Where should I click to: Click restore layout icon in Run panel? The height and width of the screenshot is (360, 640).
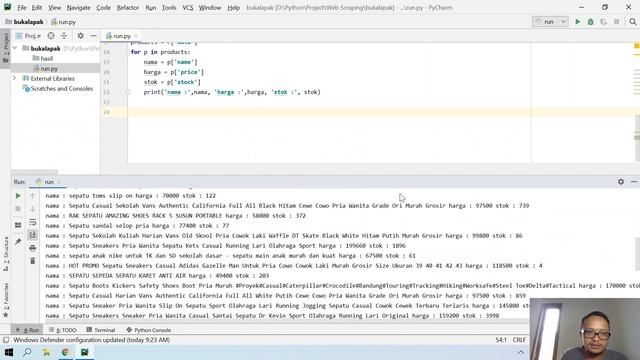tap(18, 225)
